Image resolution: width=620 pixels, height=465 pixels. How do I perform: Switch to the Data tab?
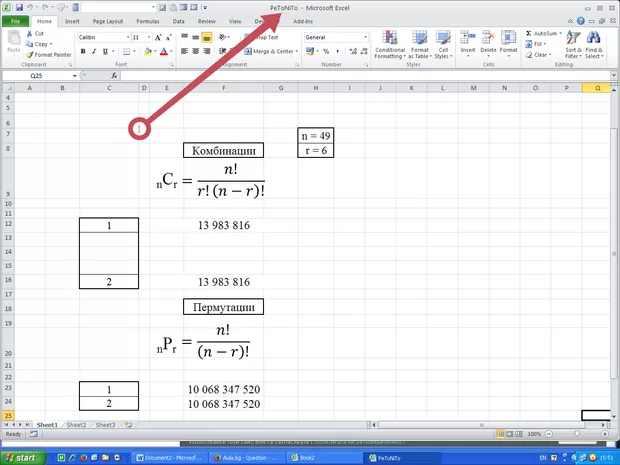(178, 21)
